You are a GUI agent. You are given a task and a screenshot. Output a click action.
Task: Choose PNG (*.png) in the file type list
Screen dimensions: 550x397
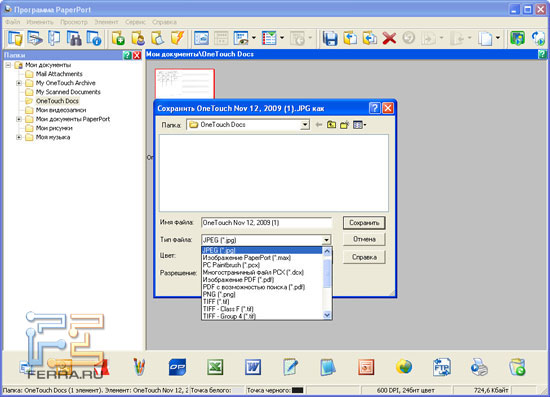pyautogui.click(x=262, y=294)
